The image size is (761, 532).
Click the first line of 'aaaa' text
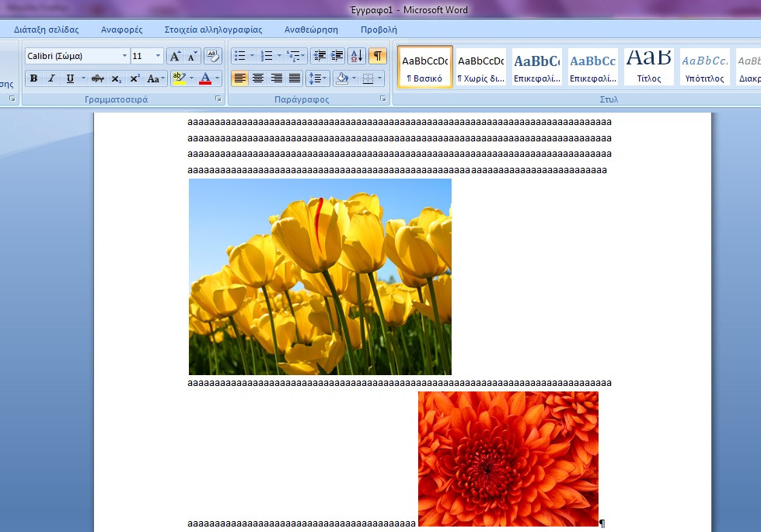tap(400, 122)
